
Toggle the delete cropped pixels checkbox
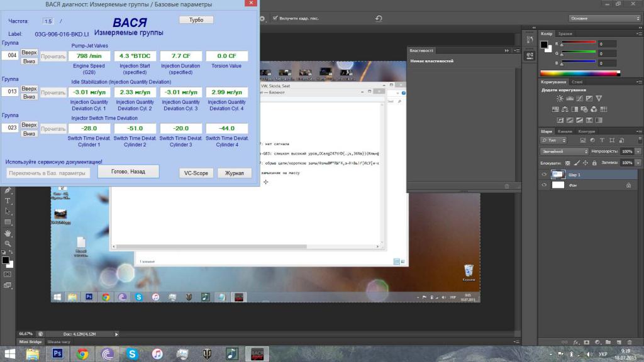pyautogui.click(x=275, y=18)
